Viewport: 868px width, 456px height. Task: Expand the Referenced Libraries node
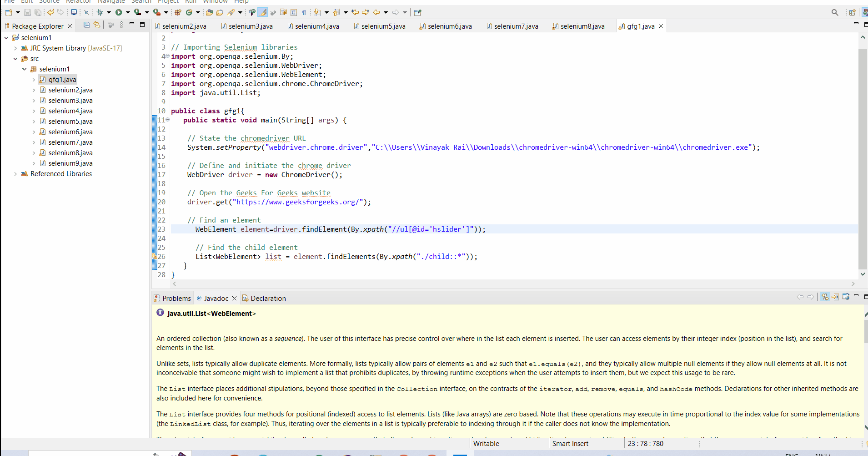click(15, 173)
